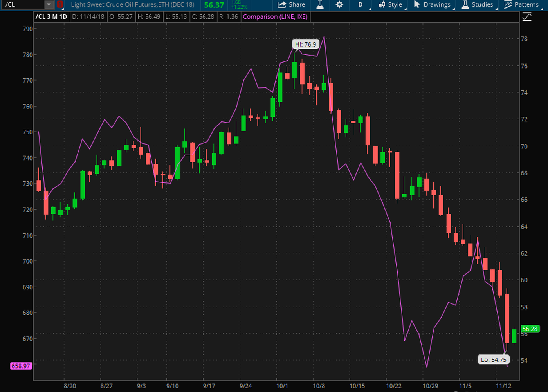
Task: Open the flask lab icon
Action: point(320,5)
